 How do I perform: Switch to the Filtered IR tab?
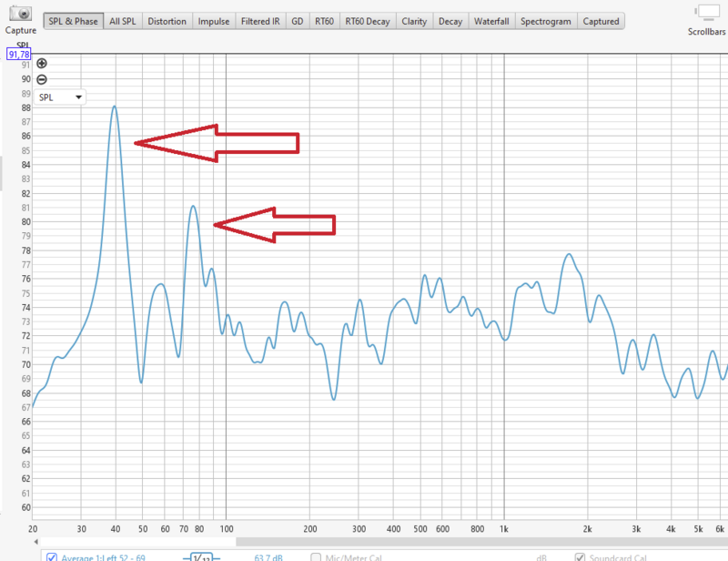260,21
